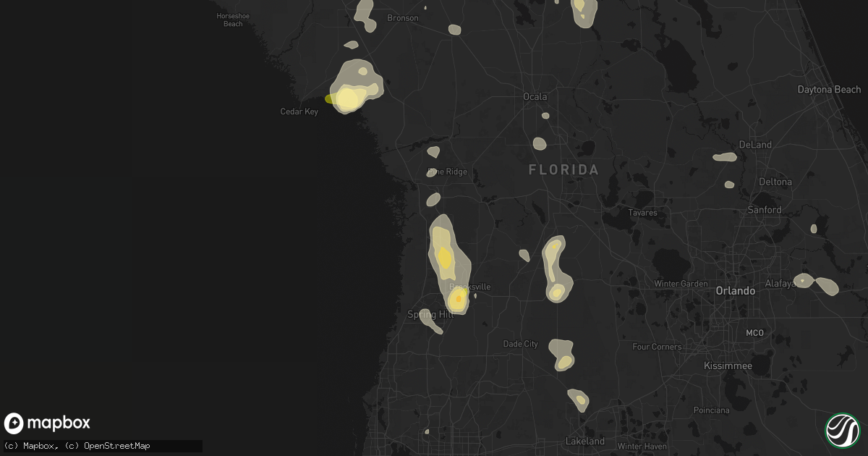868x456 pixels.
Task: Select the Deltona label
Action: coord(775,182)
